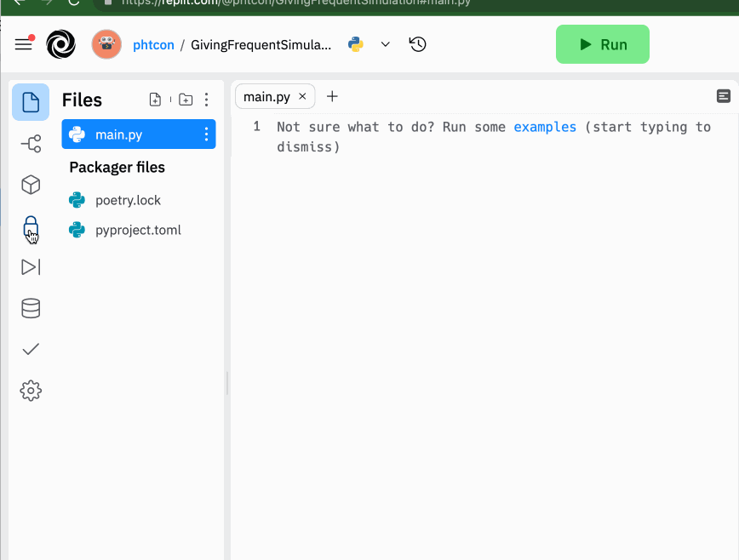Open the Version Control panel

(31, 144)
